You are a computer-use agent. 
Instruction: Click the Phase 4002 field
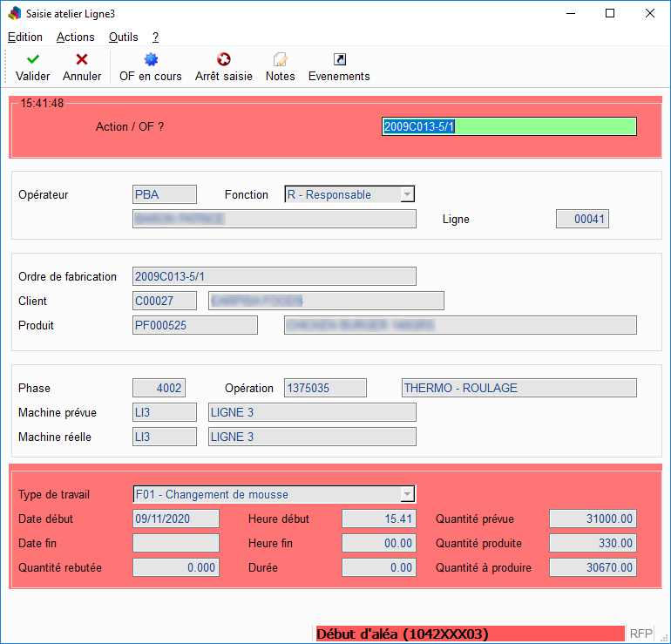tap(159, 388)
